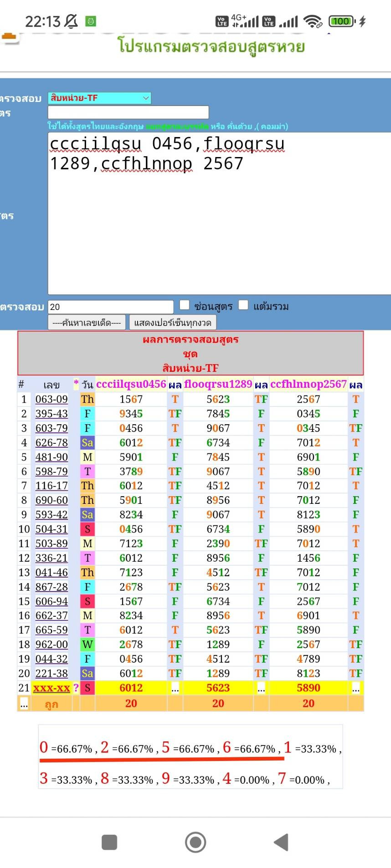Click the ccciilqsu0456 column header
Screen dimensions: 391x868
pos(131,384)
